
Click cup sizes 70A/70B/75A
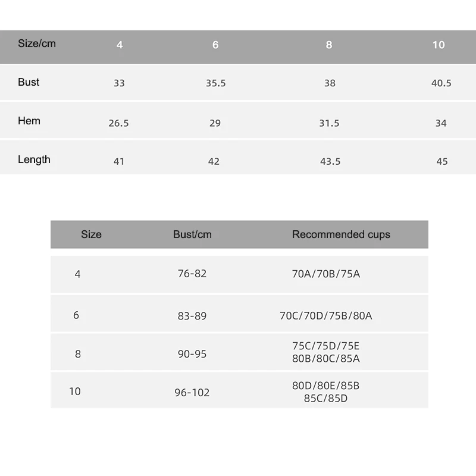pos(325,274)
